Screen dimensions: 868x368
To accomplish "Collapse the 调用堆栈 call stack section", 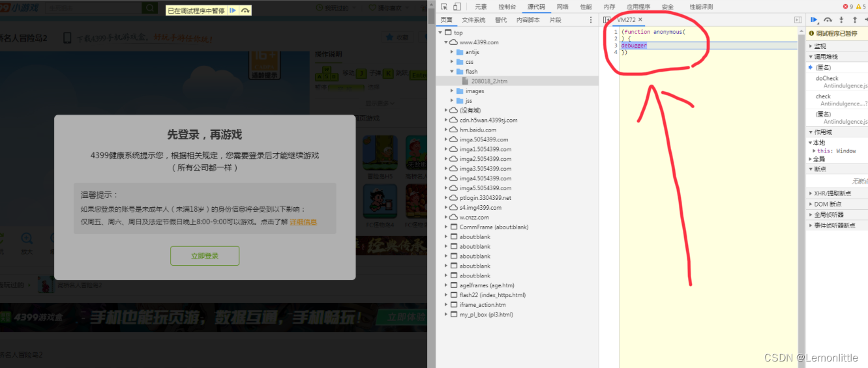I will coord(837,57).
